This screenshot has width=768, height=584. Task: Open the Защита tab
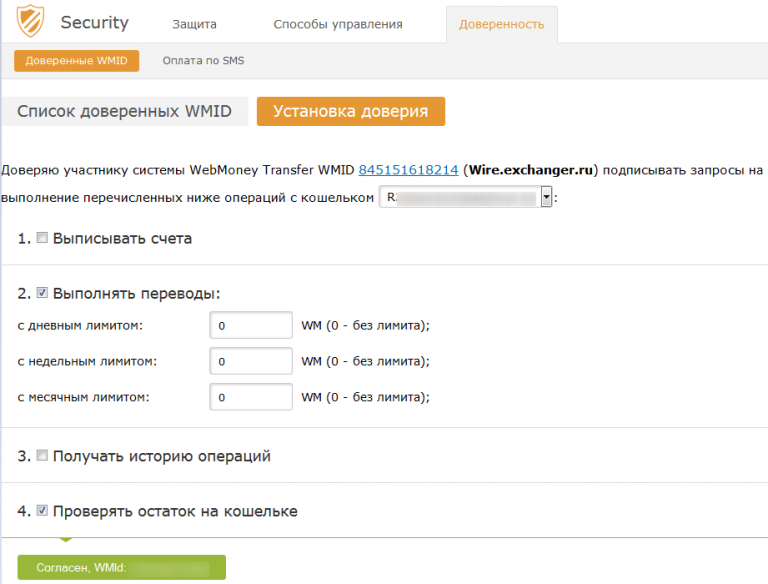[194, 24]
